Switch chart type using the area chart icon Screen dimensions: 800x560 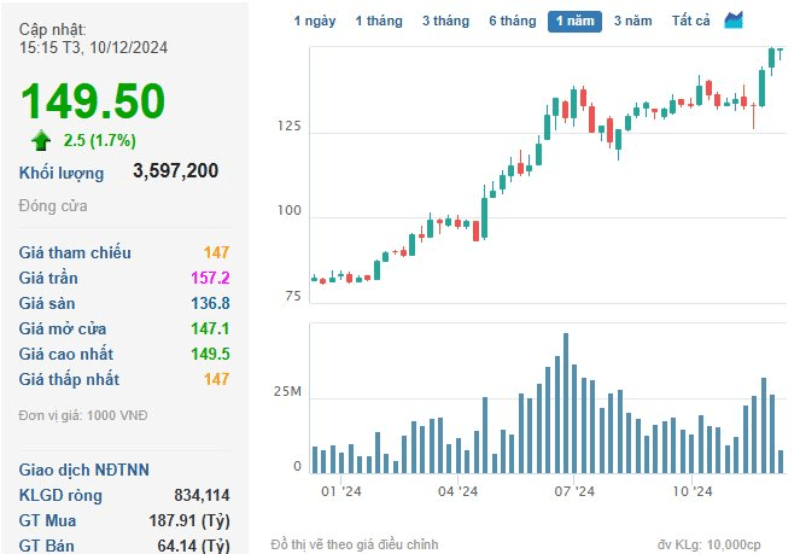tap(733, 20)
